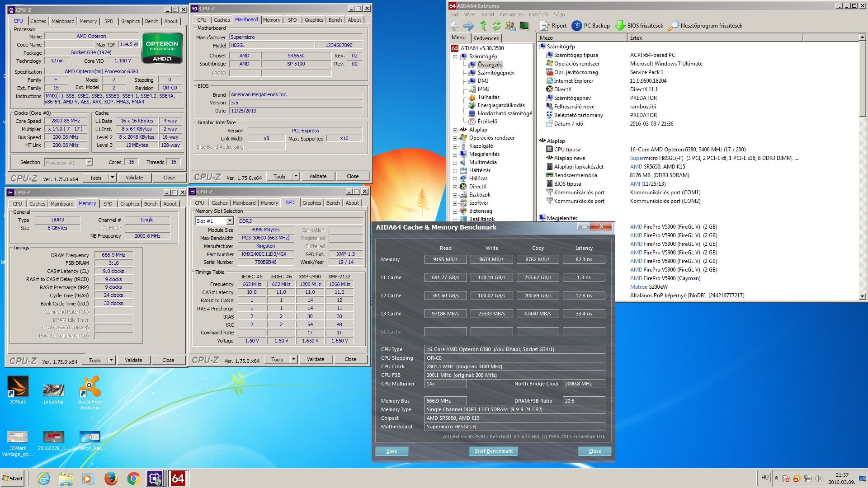
Task: Open Illesztőprogram frissítések driver updates
Action: (x=705, y=26)
